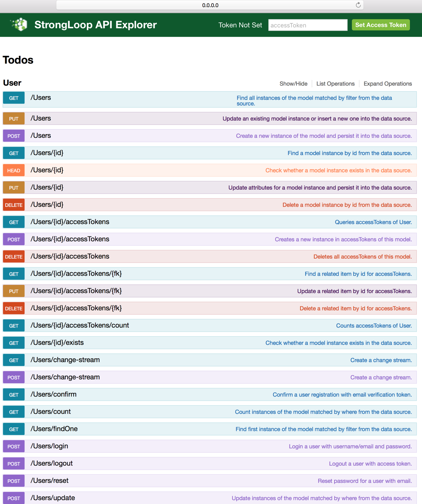
Task: Toggle the User section with Show/Hide
Action: point(293,83)
